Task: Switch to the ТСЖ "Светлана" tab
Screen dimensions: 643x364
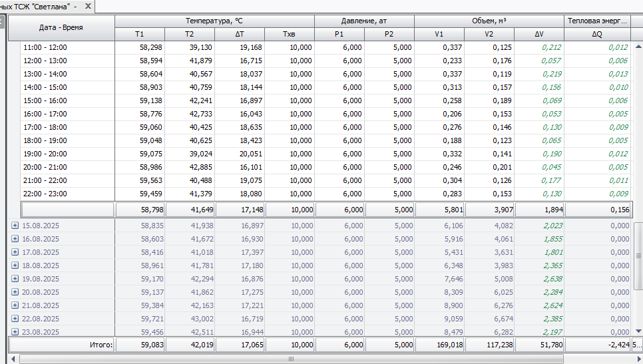Action: tap(39, 6)
